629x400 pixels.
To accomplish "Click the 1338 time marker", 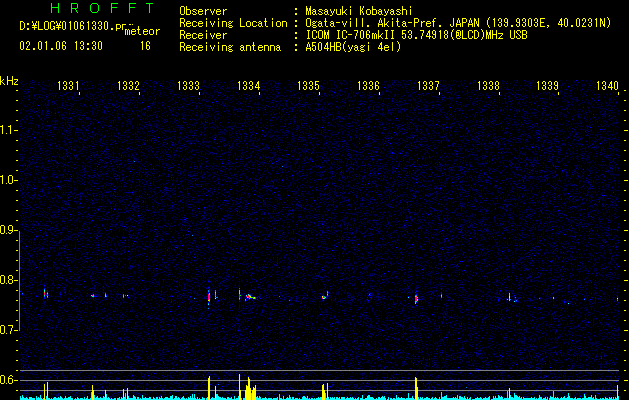I will (488, 85).
